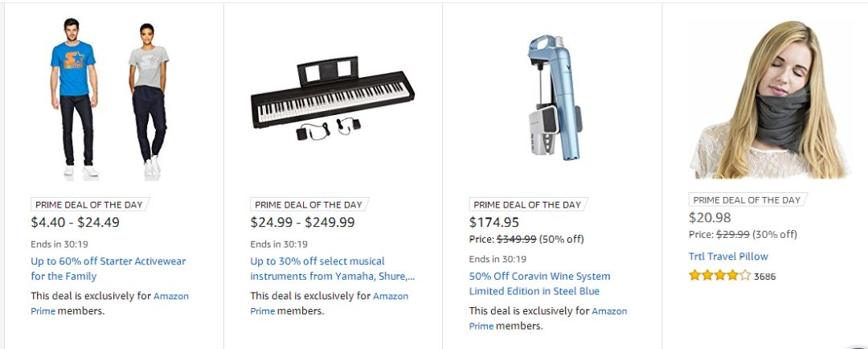Click Prime Deal of the Day badge on keyboard
This screenshot has width=868, height=349.
pos(309,204)
